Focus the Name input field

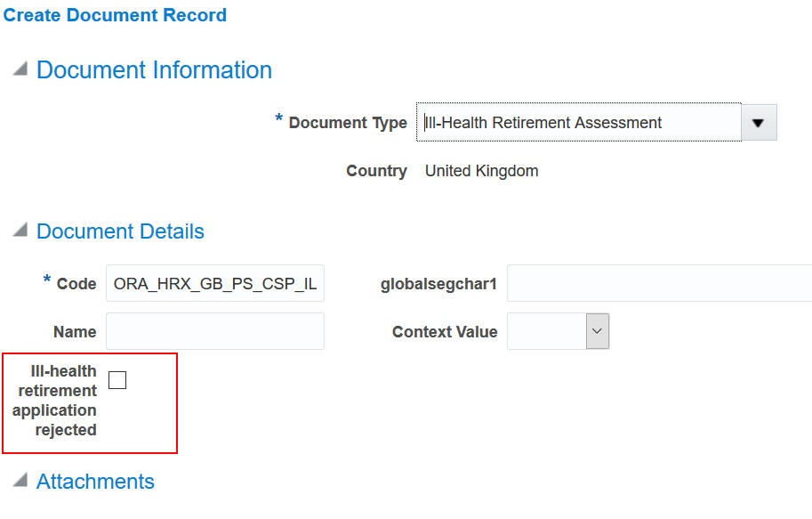pos(215,332)
